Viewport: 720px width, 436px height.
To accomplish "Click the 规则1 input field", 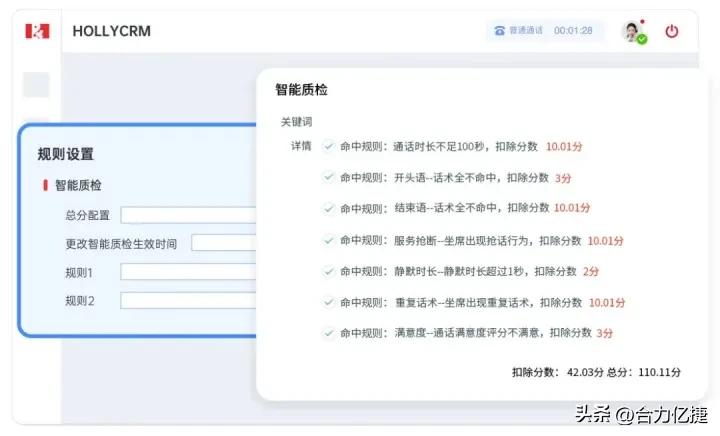I will (188, 272).
